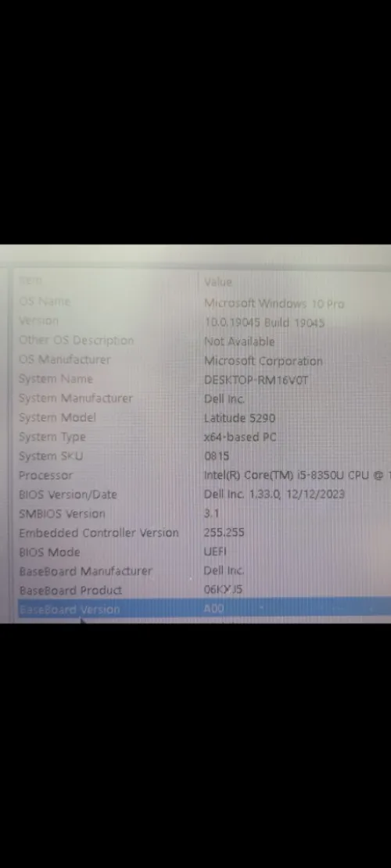
Task: Click the 'DESKTOP-RM16V0T' value
Action: pyautogui.click(x=256, y=380)
